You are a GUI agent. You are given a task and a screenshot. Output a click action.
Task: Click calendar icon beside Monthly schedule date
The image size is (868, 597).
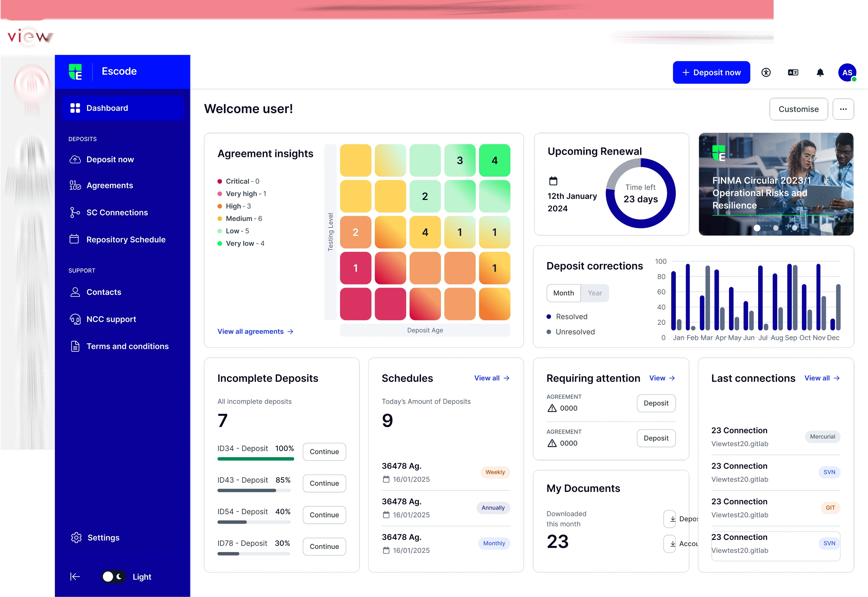(386, 550)
